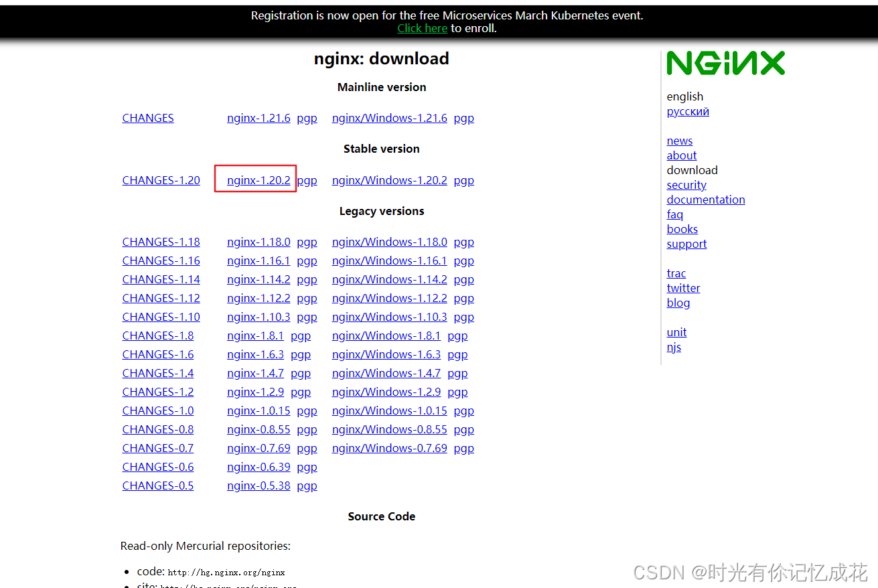This screenshot has height=588, width=878.
Task: Open the news section
Action: [679, 141]
